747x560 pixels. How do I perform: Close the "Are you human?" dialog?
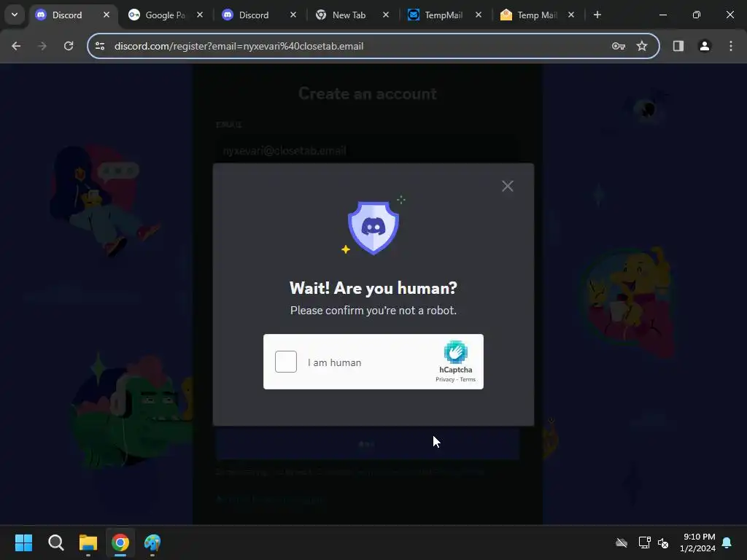point(508,186)
